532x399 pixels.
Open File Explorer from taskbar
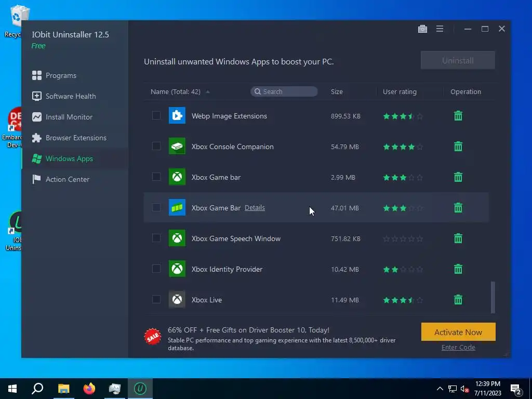pyautogui.click(x=63, y=389)
